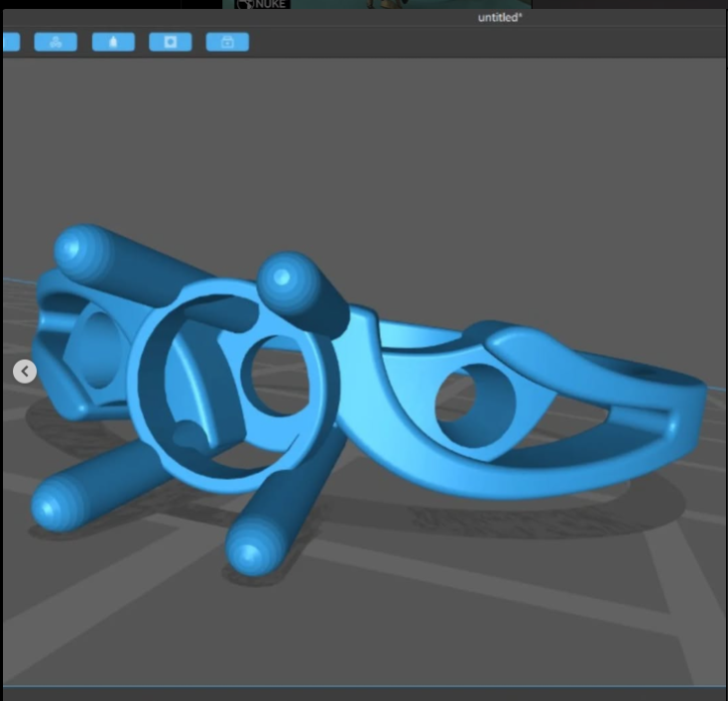Click the resin bottle toolbar icon
The height and width of the screenshot is (701, 728).
coord(113,42)
